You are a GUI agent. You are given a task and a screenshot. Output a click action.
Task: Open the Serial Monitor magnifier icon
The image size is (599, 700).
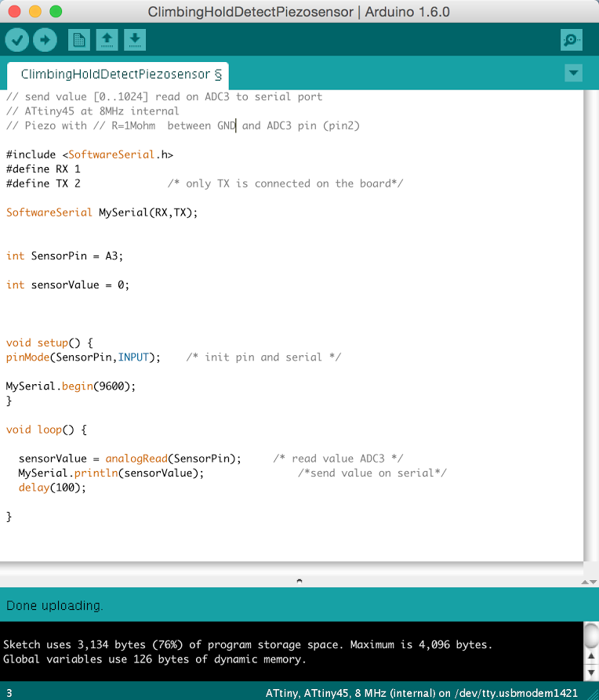pos(572,40)
